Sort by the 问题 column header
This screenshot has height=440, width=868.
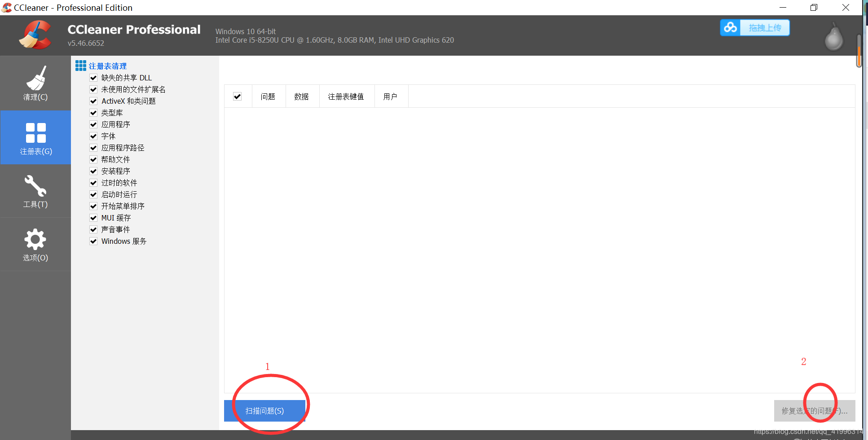269,96
